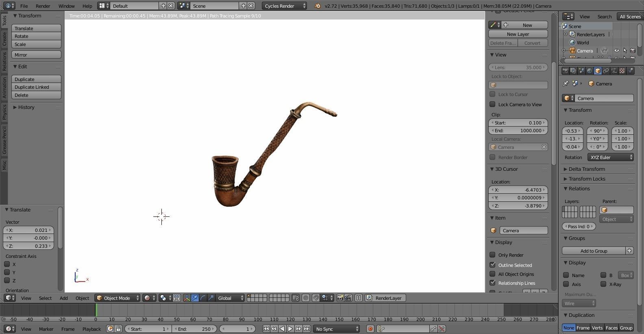Screen dimensions: 644x334
Task: Open the Object properties tab (cube icon)
Action: [598, 71]
